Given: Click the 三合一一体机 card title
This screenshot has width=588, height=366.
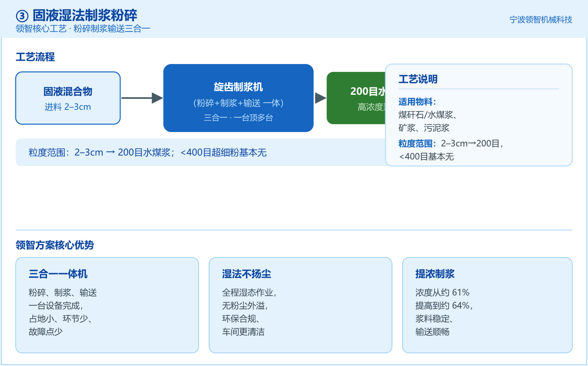Looking at the screenshot, I should [58, 274].
